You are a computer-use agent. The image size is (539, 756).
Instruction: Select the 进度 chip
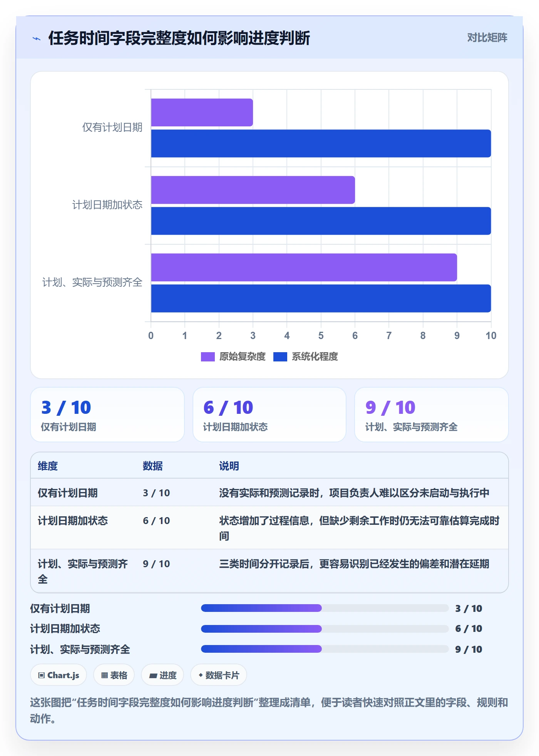tap(162, 675)
